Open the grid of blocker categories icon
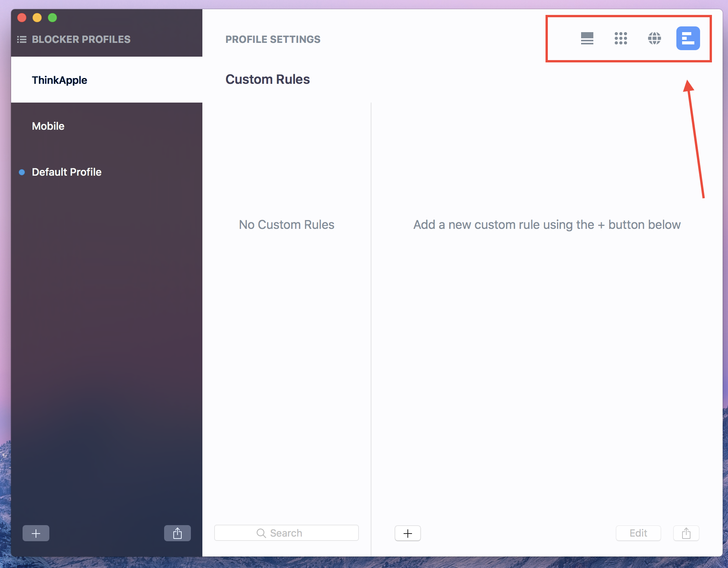 621,38
